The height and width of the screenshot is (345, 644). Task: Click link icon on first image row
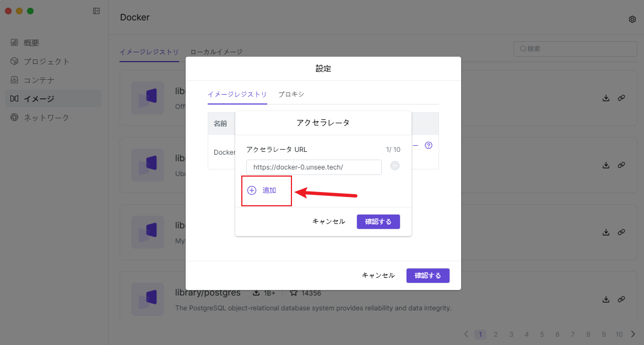tap(621, 98)
